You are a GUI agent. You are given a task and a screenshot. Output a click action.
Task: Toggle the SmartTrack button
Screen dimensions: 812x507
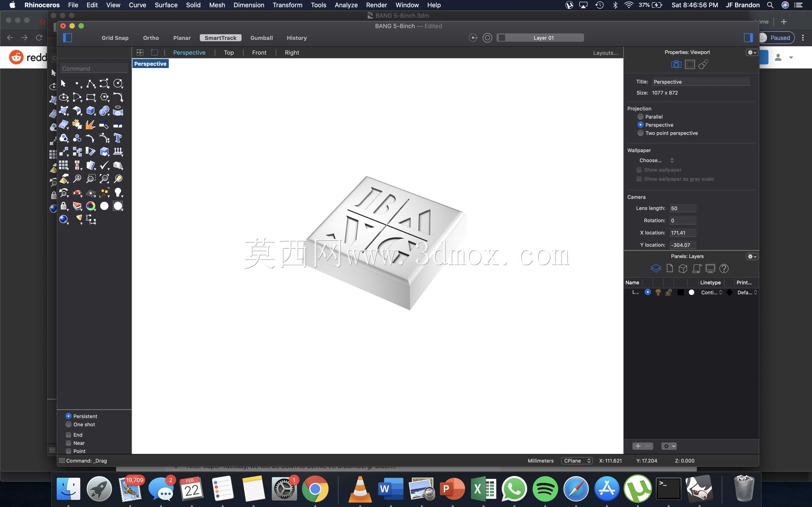click(x=220, y=38)
